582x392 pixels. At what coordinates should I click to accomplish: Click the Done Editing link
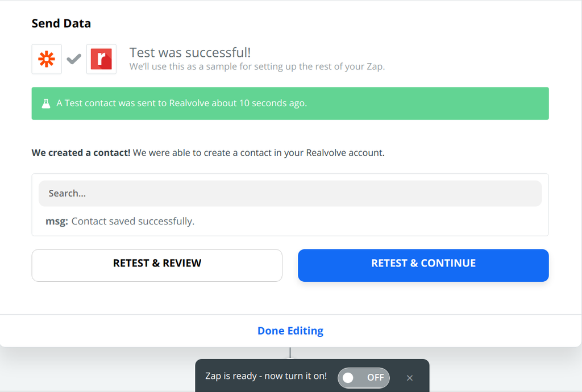click(290, 331)
